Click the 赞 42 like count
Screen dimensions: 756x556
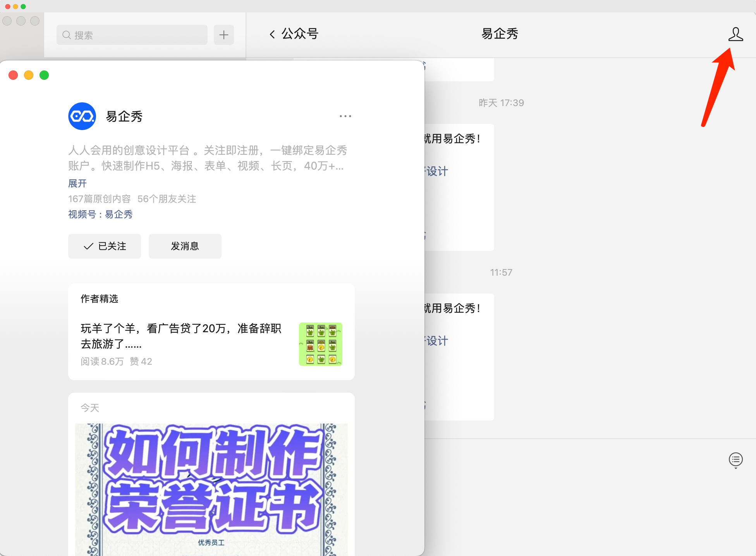141,362
